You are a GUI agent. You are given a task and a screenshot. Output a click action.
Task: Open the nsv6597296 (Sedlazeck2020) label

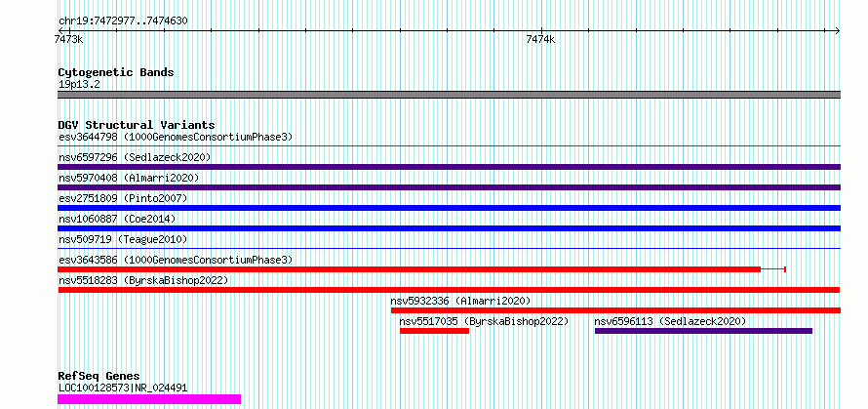click(x=135, y=157)
